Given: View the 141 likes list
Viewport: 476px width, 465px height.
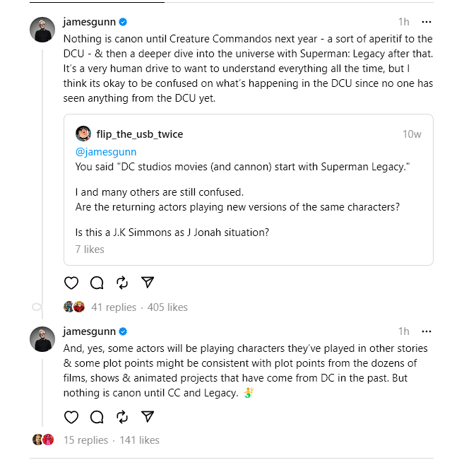Looking at the screenshot, I should [x=139, y=440].
